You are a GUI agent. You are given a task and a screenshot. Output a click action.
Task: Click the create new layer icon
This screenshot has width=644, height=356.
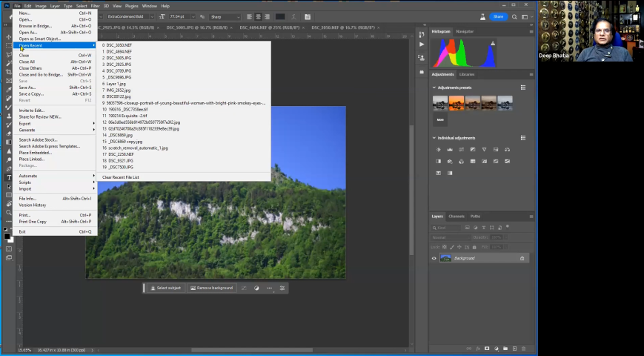pos(516,348)
